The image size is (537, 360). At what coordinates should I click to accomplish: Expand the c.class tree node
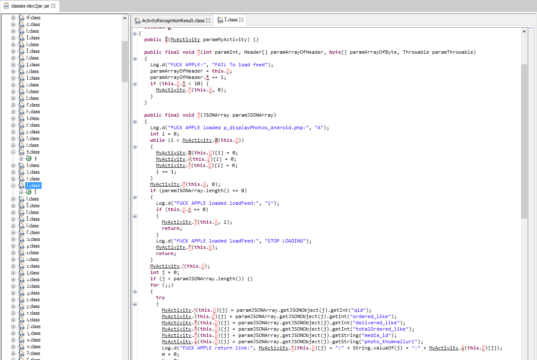coord(13,24)
